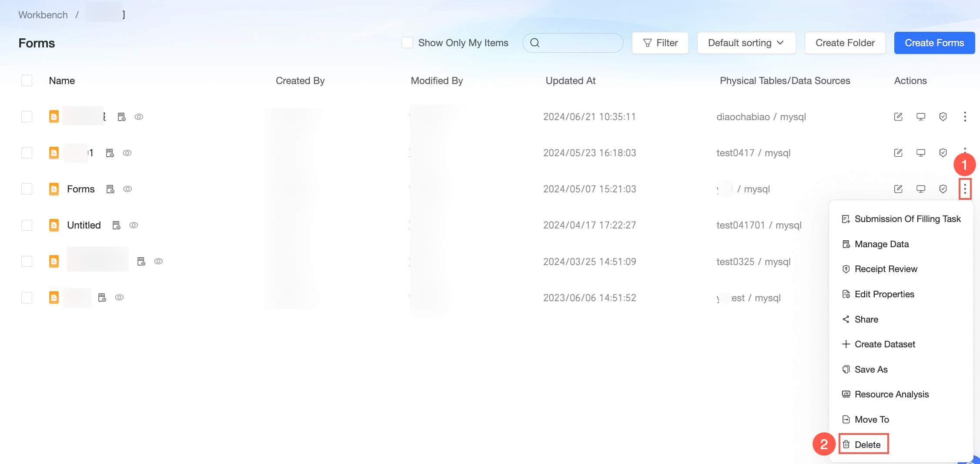Toggle the eye icon in the test0417 row
The height and width of the screenshot is (464, 980).
[x=127, y=153]
